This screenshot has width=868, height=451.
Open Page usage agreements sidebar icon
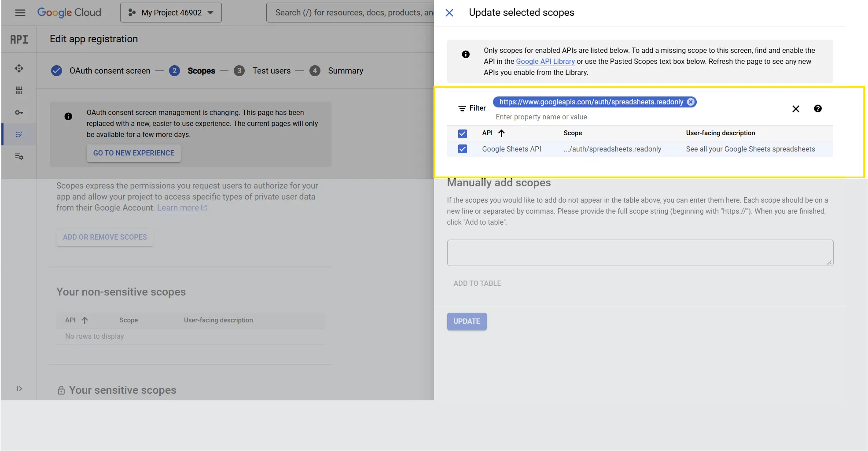pos(19,156)
